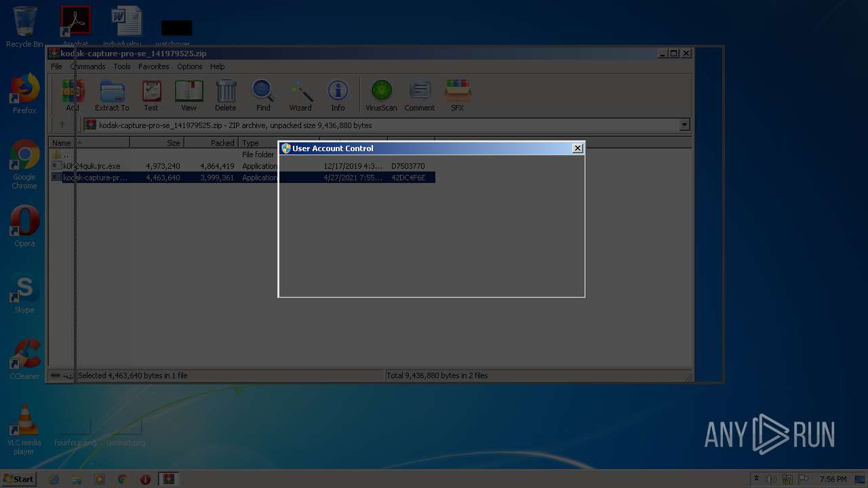Open the Tools menu
The height and width of the screenshot is (488, 868).
[x=122, y=66]
